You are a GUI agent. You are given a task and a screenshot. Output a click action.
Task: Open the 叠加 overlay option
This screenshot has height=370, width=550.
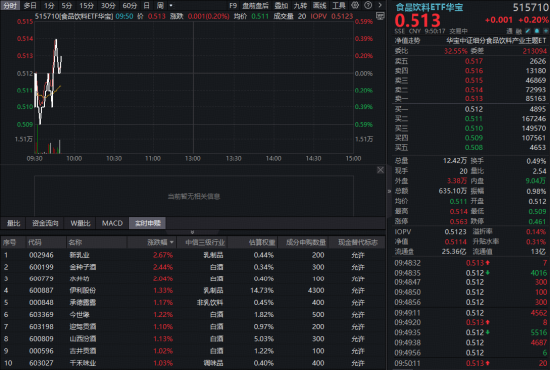[281, 5]
